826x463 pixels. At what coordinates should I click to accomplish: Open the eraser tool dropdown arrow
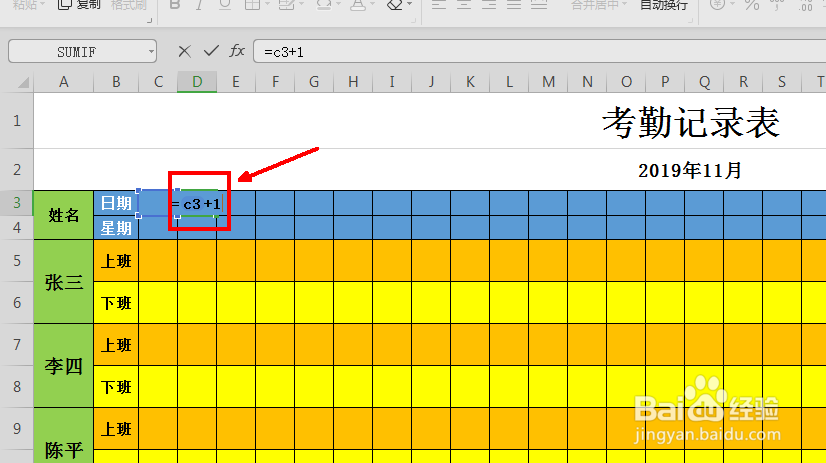point(409,4)
